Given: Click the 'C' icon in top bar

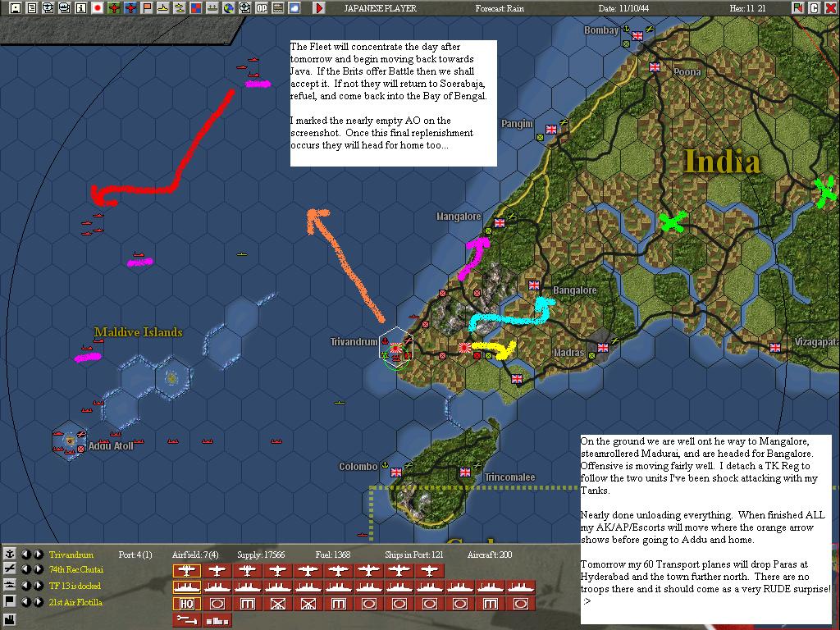Looking at the screenshot, I should point(815,8).
